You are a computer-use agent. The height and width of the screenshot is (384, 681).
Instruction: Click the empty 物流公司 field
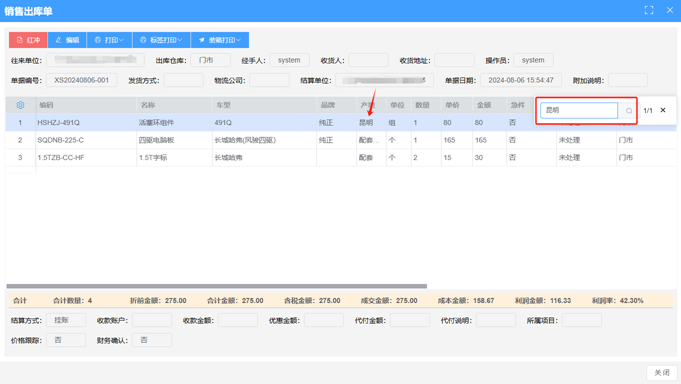coord(269,80)
